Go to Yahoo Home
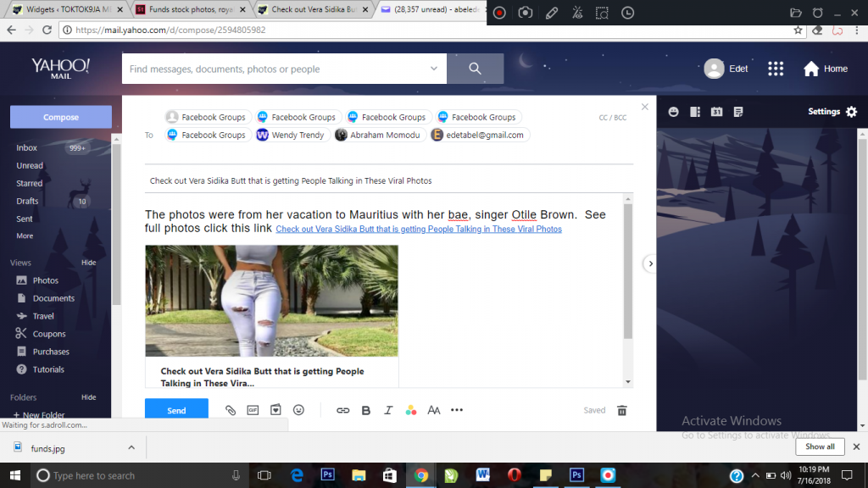 click(826, 69)
